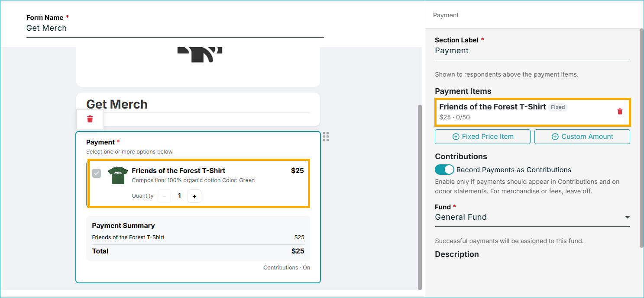The height and width of the screenshot is (298, 644).
Task: Delete the Friends of the Forest T-Shirt payment item
Action: [620, 112]
